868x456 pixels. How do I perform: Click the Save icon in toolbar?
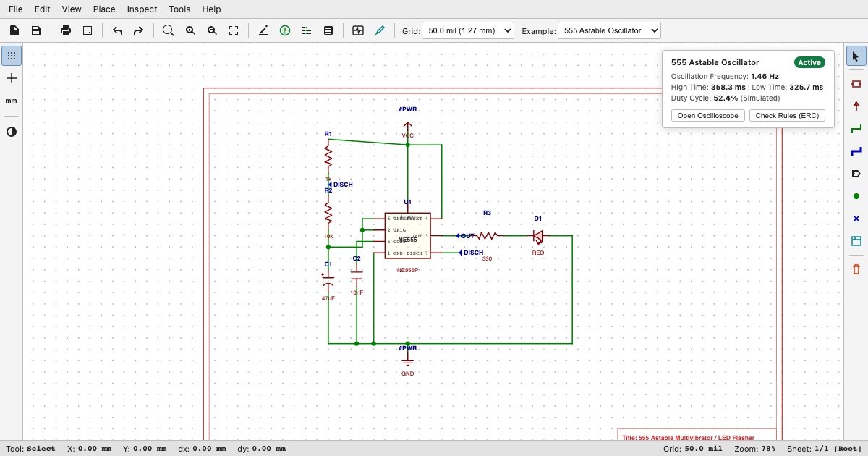point(36,30)
